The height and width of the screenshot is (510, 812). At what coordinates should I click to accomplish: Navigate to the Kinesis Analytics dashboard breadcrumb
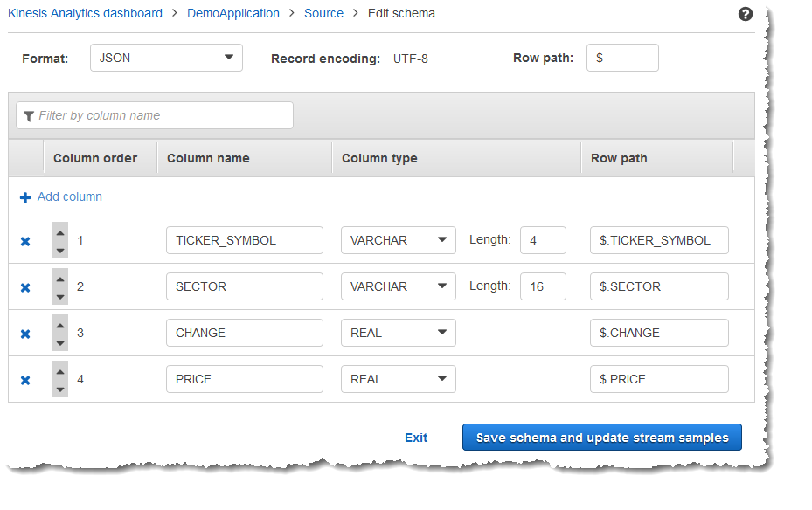[x=84, y=13]
